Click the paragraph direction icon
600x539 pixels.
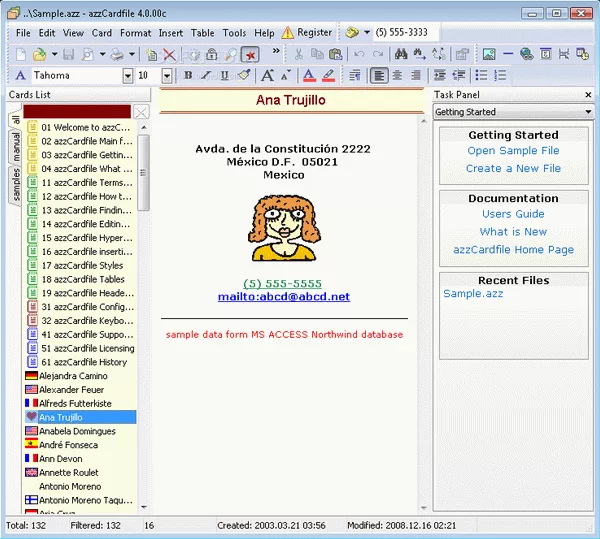[355, 75]
